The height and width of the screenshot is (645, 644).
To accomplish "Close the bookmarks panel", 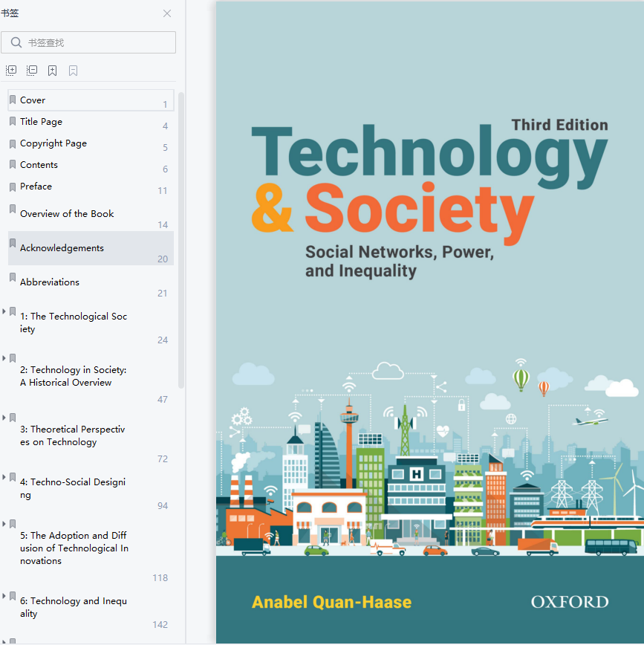I will 167,13.
